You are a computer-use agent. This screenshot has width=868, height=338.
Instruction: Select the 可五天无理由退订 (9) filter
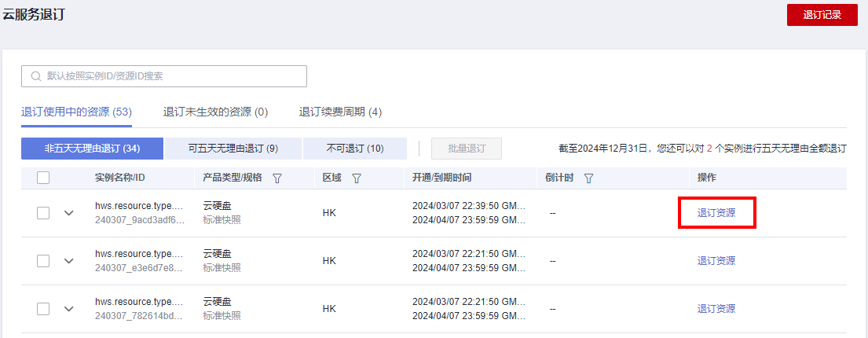[x=233, y=149]
